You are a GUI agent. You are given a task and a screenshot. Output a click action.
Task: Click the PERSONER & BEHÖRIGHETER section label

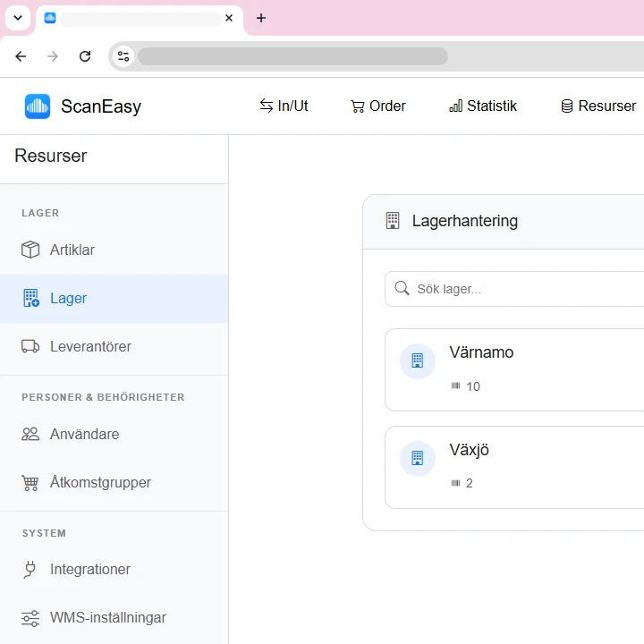[x=103, y=397]
